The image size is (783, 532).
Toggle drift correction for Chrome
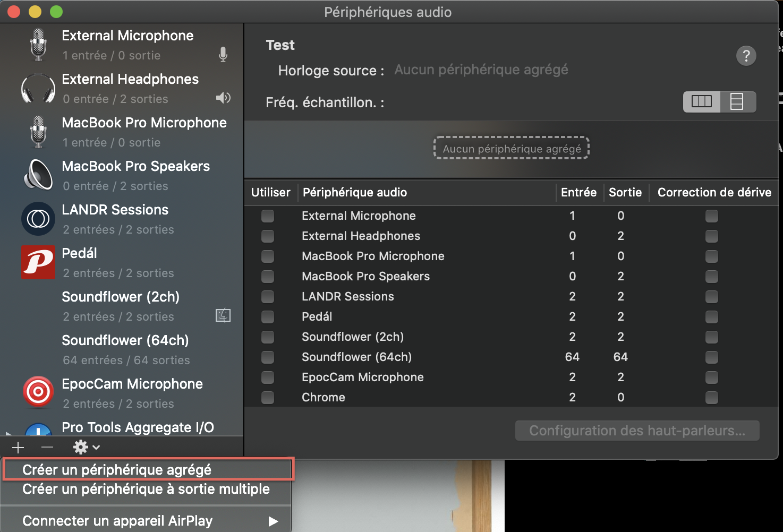[x=712, y=398]
